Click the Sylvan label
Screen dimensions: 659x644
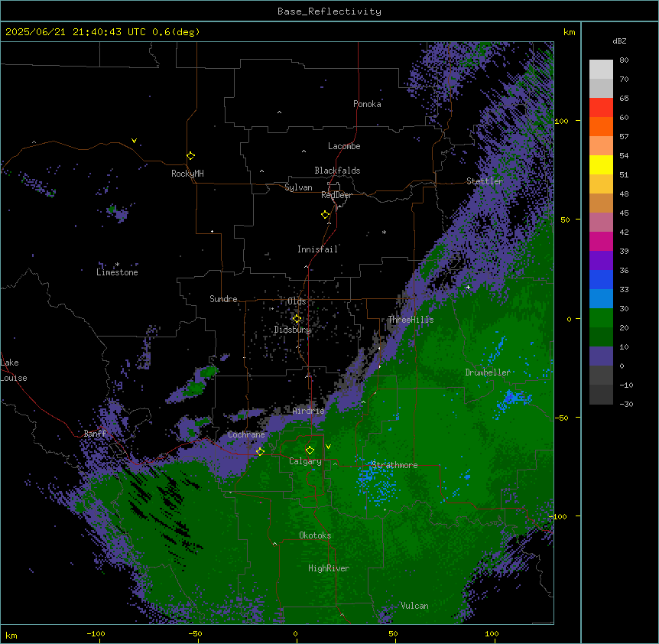(x=298, y=187)
